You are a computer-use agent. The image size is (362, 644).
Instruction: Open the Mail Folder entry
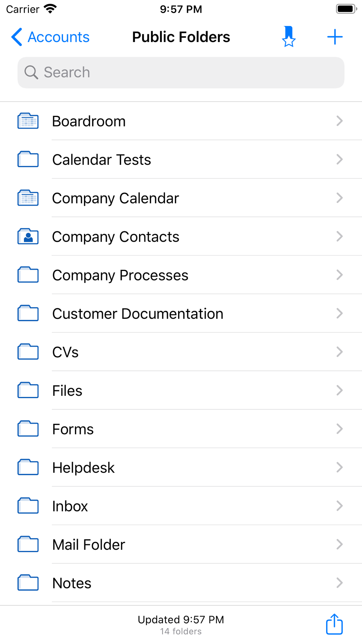click(89, 544)
